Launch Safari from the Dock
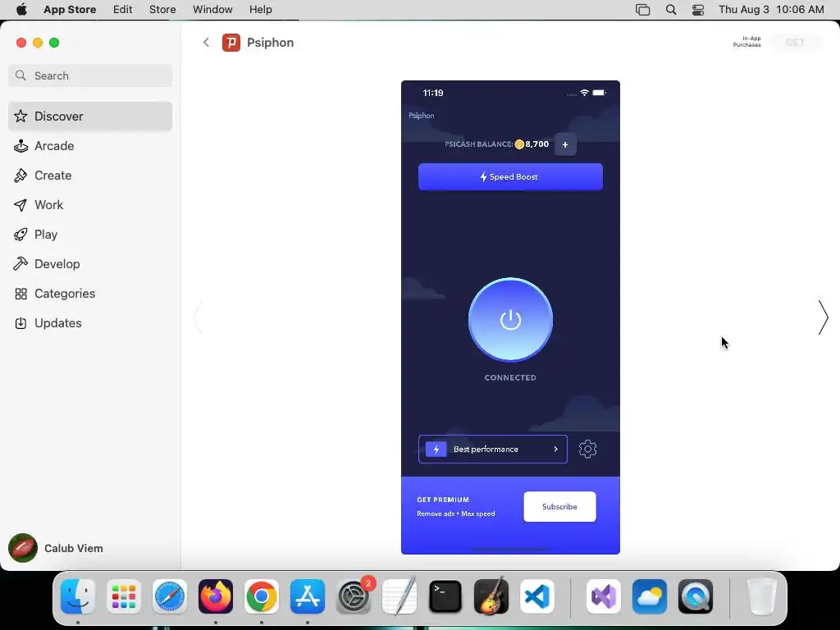This screenshot has width=840, height=630. tap(170, 596)
